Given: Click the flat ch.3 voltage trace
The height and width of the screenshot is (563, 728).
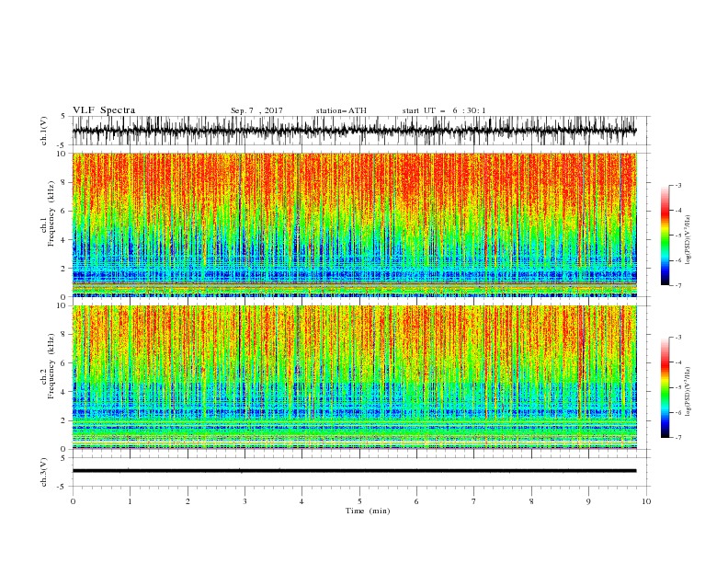Looking at the screenshot, I should click(x=354, y=471).
